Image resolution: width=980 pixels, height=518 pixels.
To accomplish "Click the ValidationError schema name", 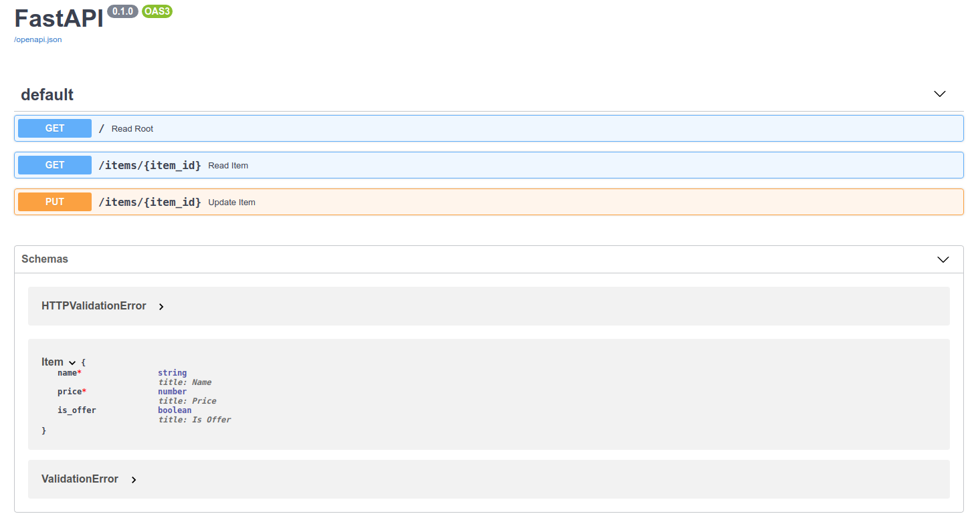I will tap(80, 479).
